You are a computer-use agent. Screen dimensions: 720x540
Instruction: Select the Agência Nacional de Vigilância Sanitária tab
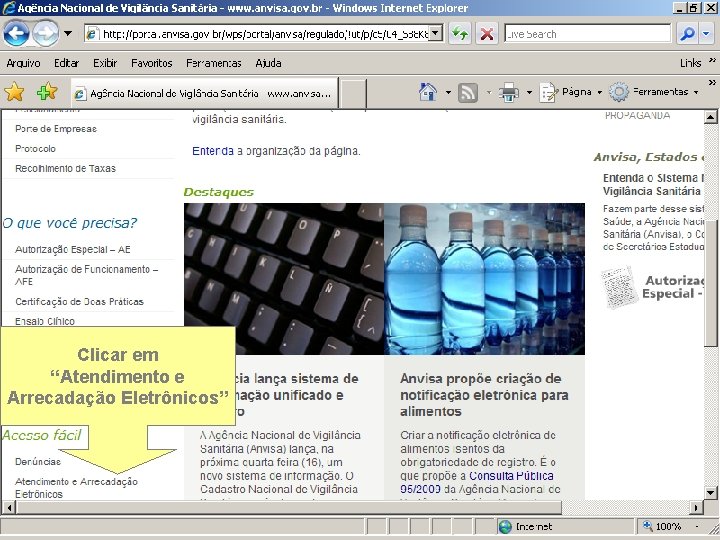coord(204,93)
